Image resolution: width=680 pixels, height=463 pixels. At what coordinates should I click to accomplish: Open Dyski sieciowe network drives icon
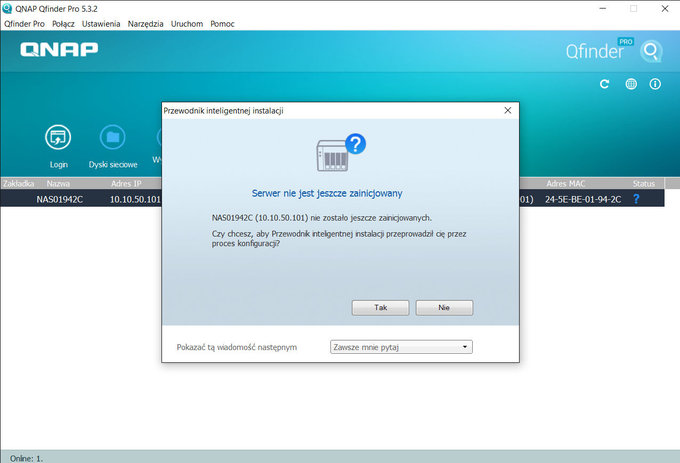(113, 137)
